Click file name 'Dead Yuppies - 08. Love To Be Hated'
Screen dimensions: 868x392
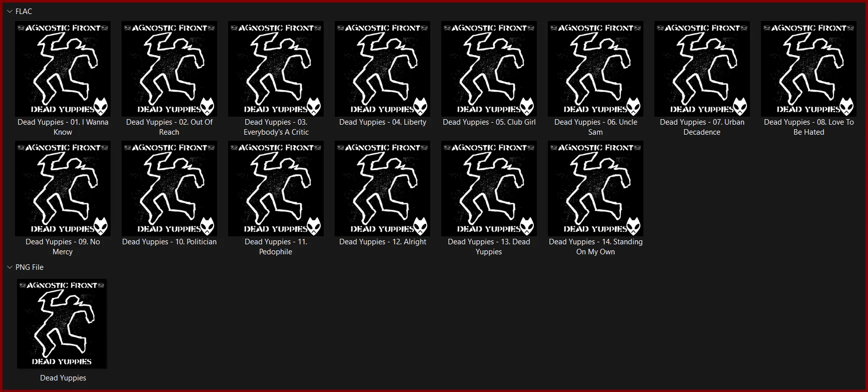pyautogui.click(x=808, y=127)
